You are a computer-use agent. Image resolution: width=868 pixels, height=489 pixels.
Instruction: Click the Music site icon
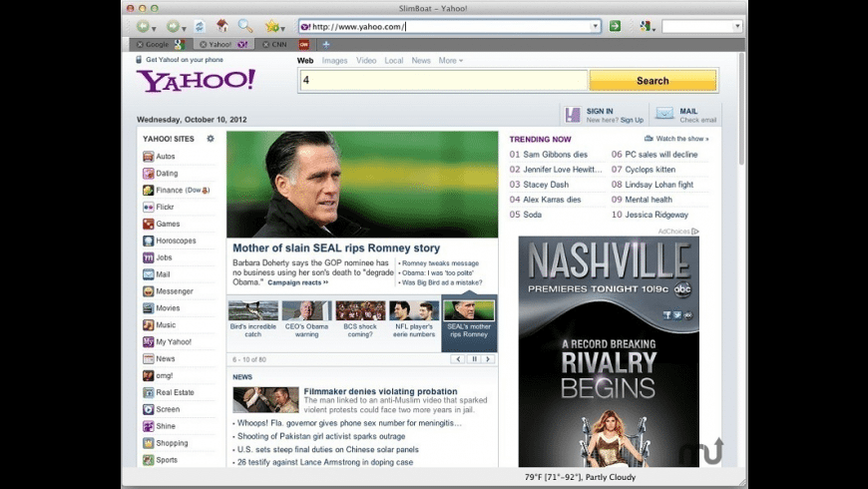[x=148, y=325]
